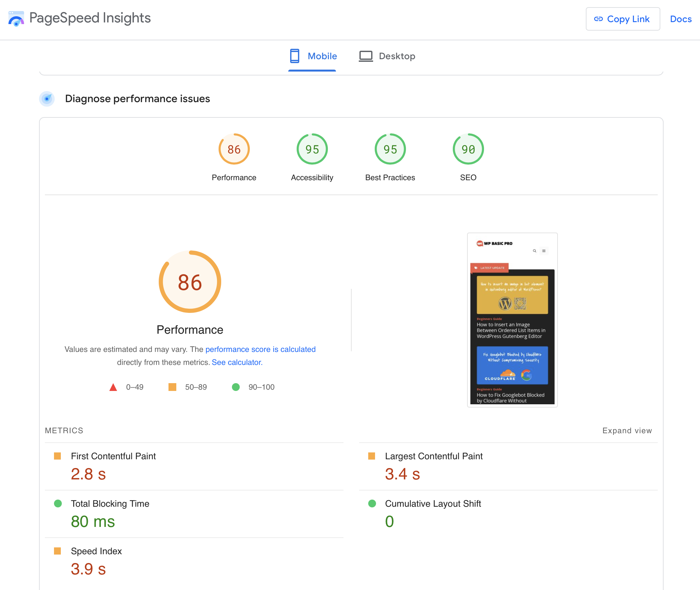
Task: Click the large Performance heading below the gauge
Action: 190,330
